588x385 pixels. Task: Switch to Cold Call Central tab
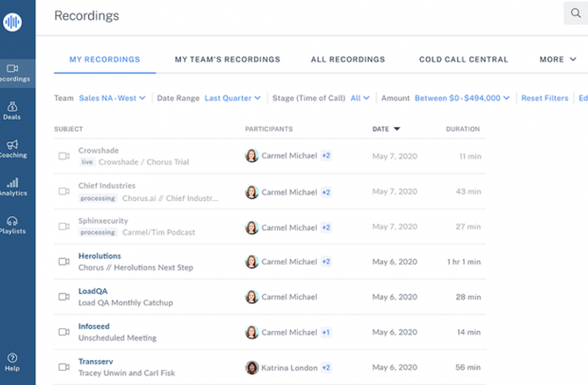[464, 59]
